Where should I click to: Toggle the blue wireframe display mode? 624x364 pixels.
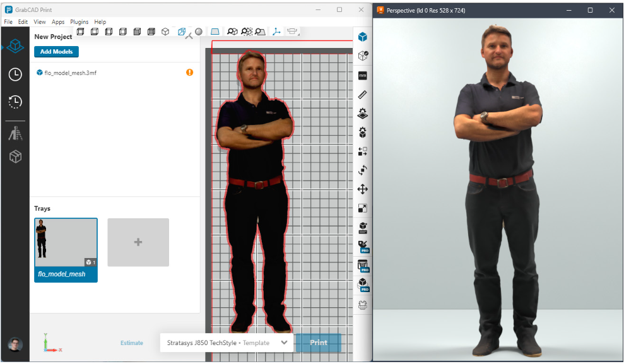182,32
